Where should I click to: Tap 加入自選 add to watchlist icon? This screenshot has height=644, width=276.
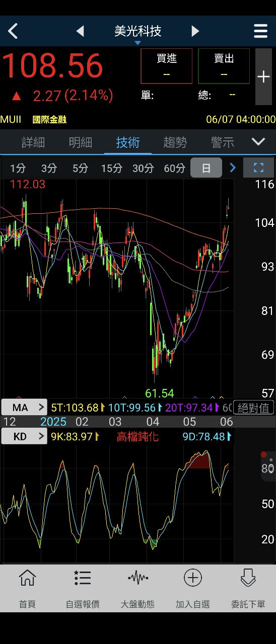coord(193,588)
